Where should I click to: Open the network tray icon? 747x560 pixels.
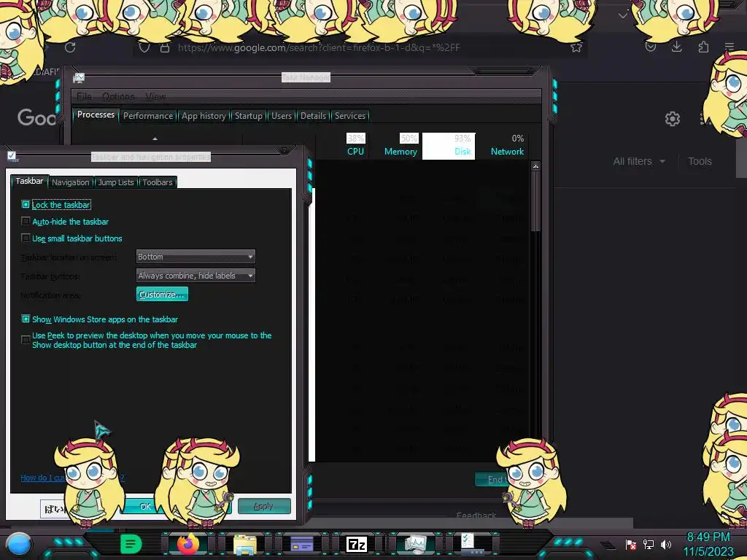click(x=649, y=544)
